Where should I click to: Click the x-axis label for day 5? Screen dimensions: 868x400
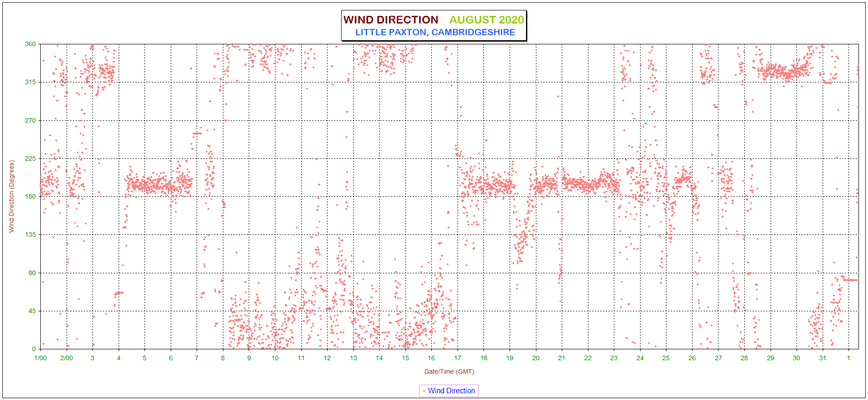click(145, 358)
